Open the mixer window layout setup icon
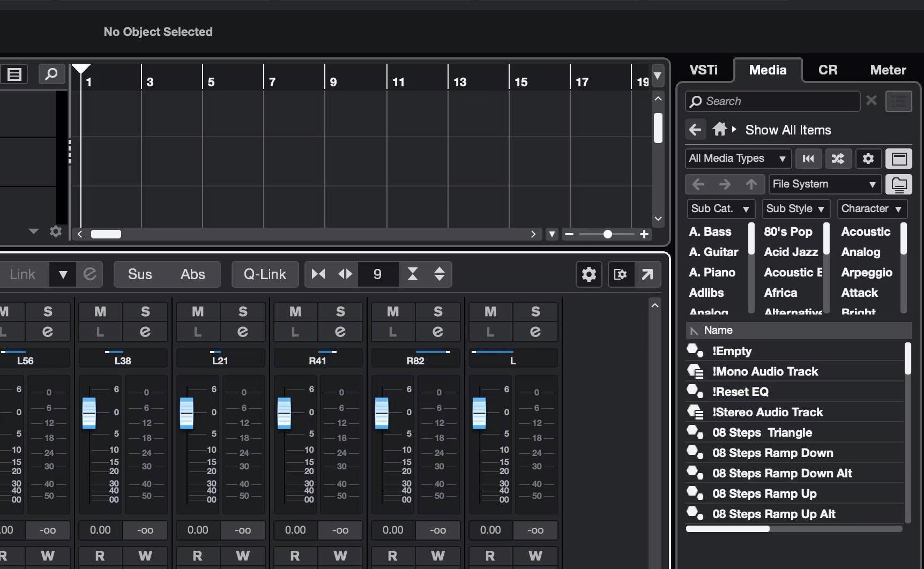 [621, 274]
